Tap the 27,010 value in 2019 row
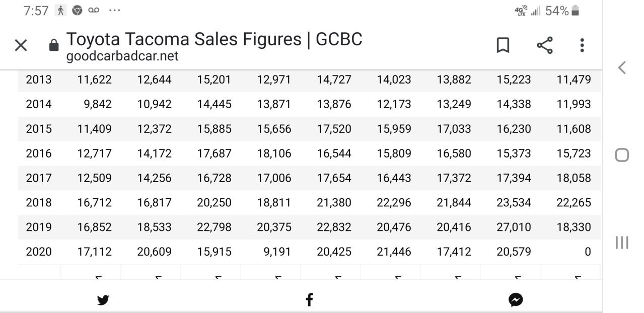644x313 pixels. (x=514, y=227)
